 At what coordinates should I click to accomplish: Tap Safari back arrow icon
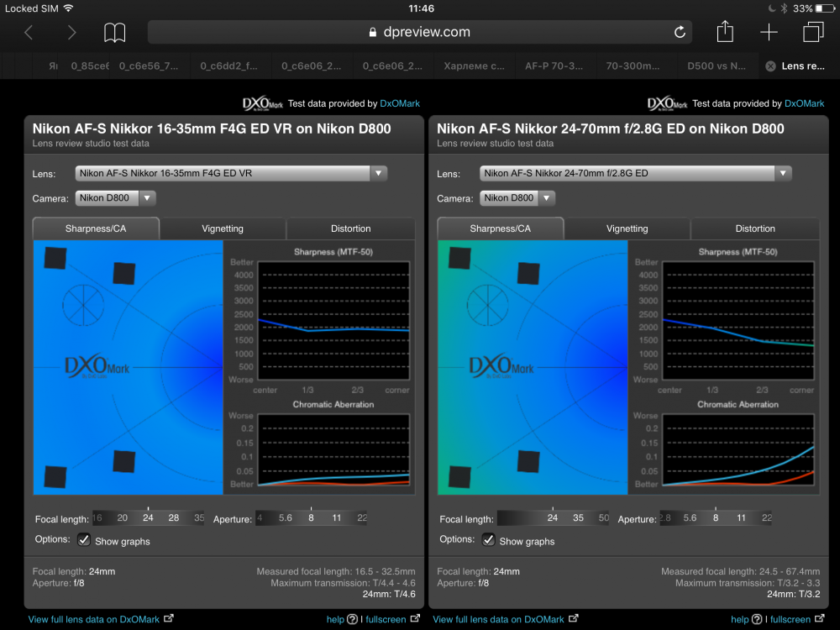[x=29, y=33]
